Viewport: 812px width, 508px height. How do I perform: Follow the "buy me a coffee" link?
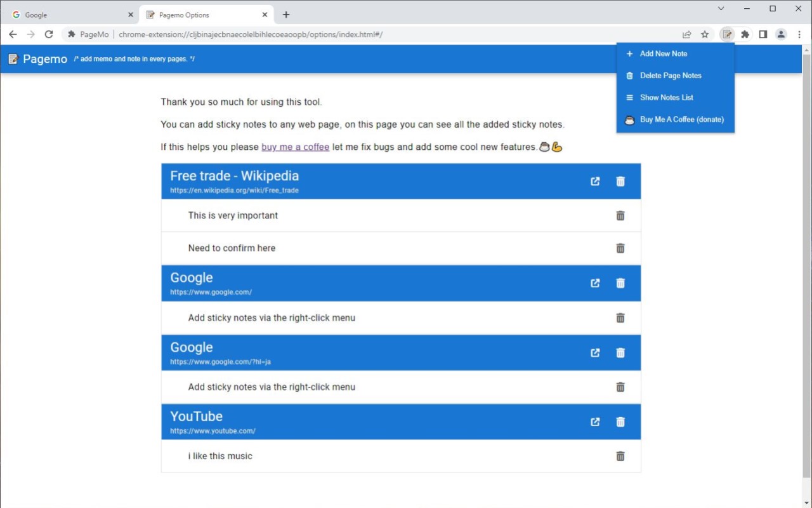(295, 147)
